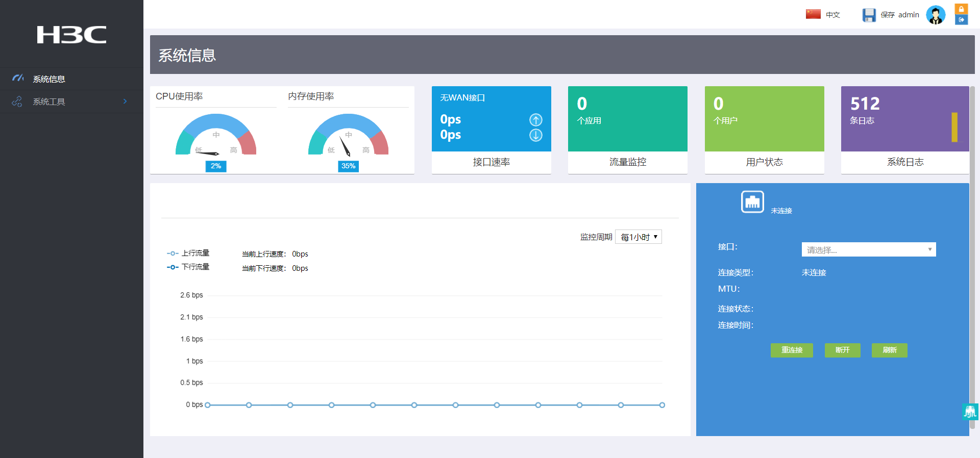
Task: Click the 断开 button
Action: pyautogui.click(x=842, y=350)
